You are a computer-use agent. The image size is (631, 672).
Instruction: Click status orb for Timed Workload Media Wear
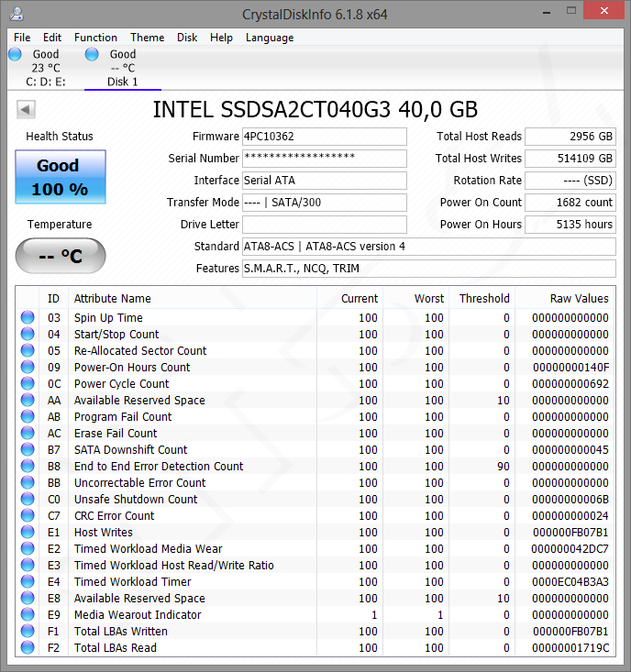(x=28, y=548)
